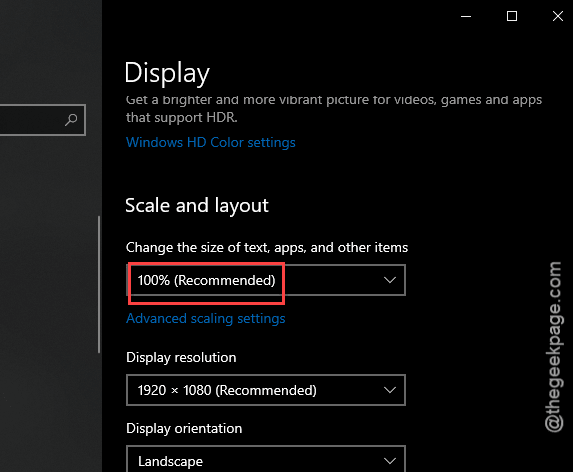The width and height of the screenshot is (573, 472).
Task: Click the search magnifier icon
Action: click(71, 119)
